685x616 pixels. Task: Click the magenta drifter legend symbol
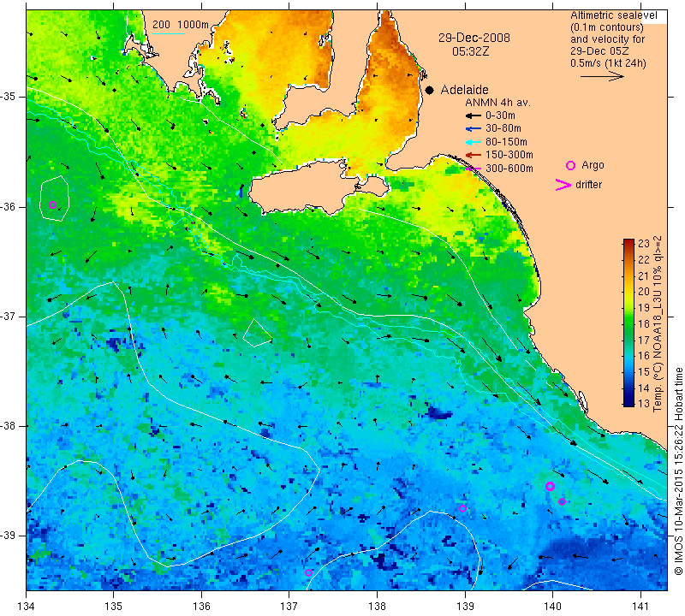click(563, 185)
